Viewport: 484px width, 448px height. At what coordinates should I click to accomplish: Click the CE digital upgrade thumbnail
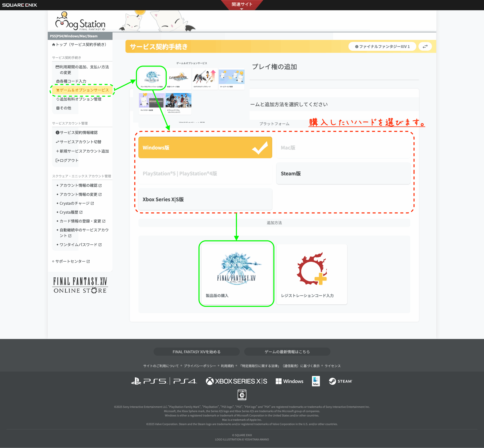point(205,79)
